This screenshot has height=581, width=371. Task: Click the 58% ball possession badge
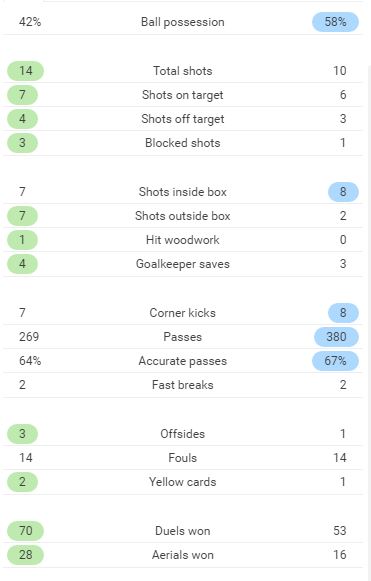pos(335,22)
